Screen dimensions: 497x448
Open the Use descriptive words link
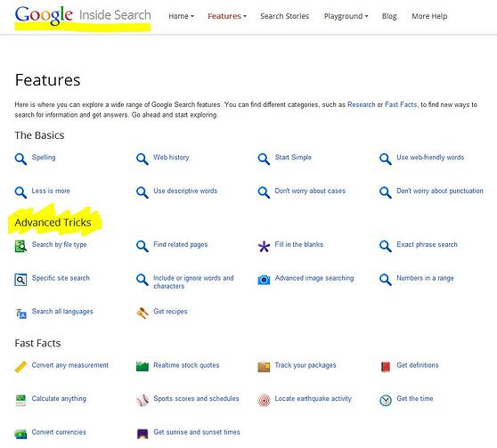(185, 191)
